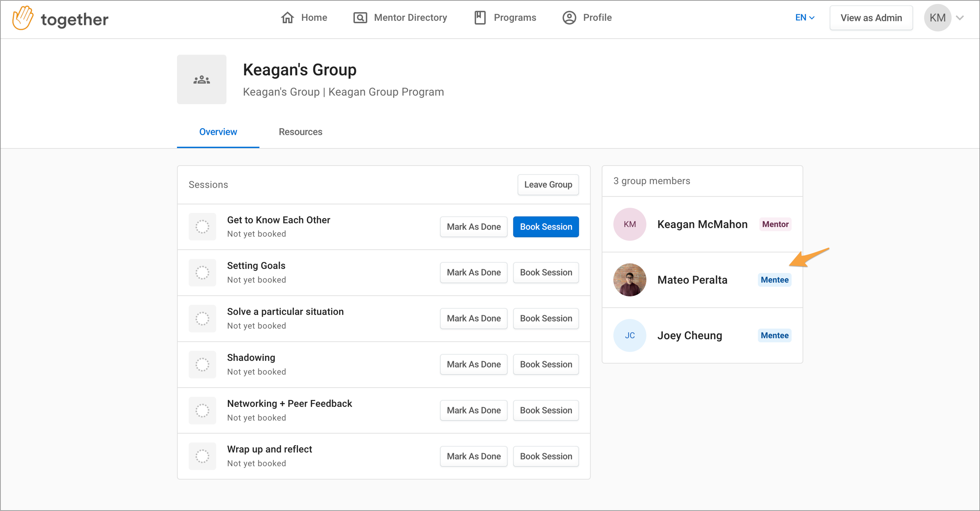The width and height of the screenshot is (980, 511).
Task: Click the Joey Cheung member name
Action: tap(690, 335)
